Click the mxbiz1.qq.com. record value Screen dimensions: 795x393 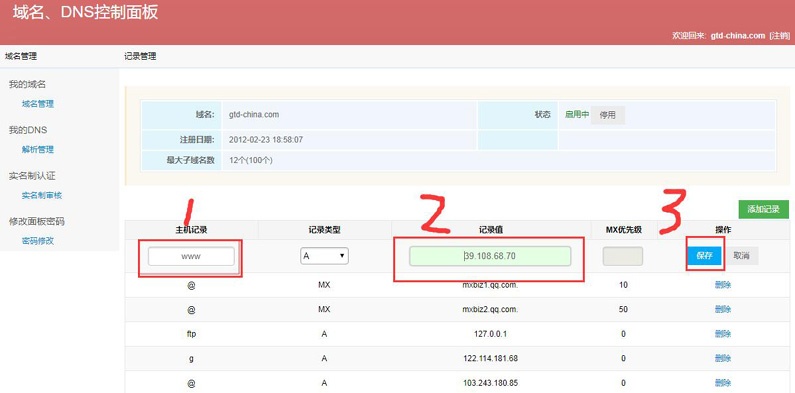pos(490,285)
